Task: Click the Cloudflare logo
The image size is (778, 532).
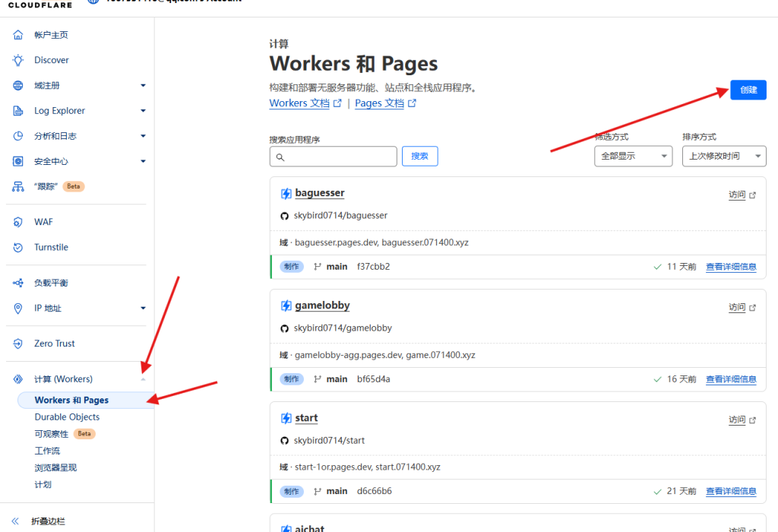Action: coord(40,5)
